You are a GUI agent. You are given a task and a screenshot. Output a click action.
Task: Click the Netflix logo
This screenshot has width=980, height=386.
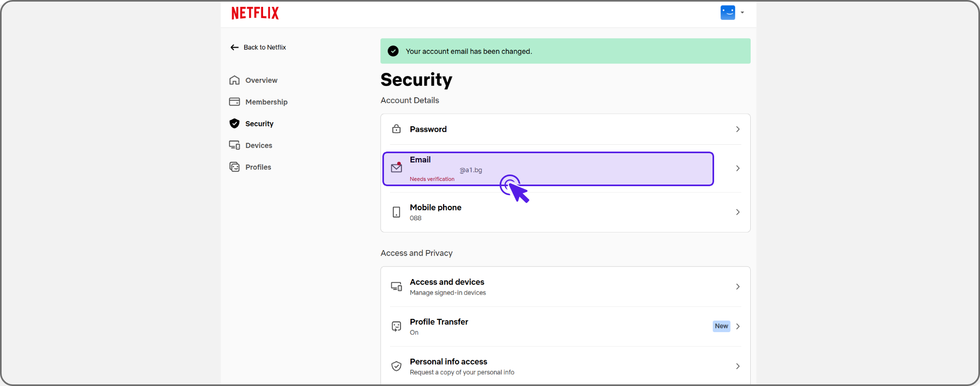(x=255, y=13)
